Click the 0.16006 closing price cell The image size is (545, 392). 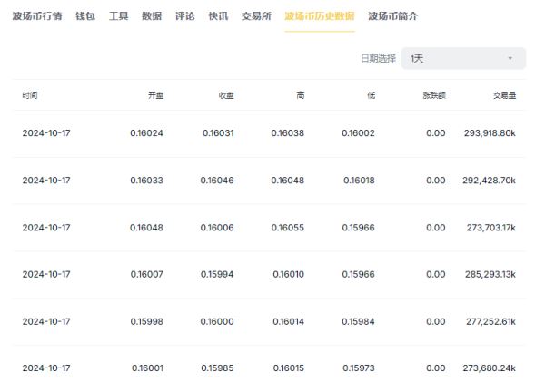pyautogui.click(x=217, y=228)
